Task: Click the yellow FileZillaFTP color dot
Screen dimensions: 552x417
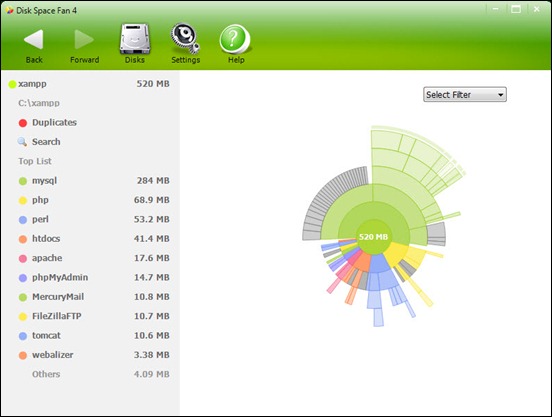Action: click(23, 317)
